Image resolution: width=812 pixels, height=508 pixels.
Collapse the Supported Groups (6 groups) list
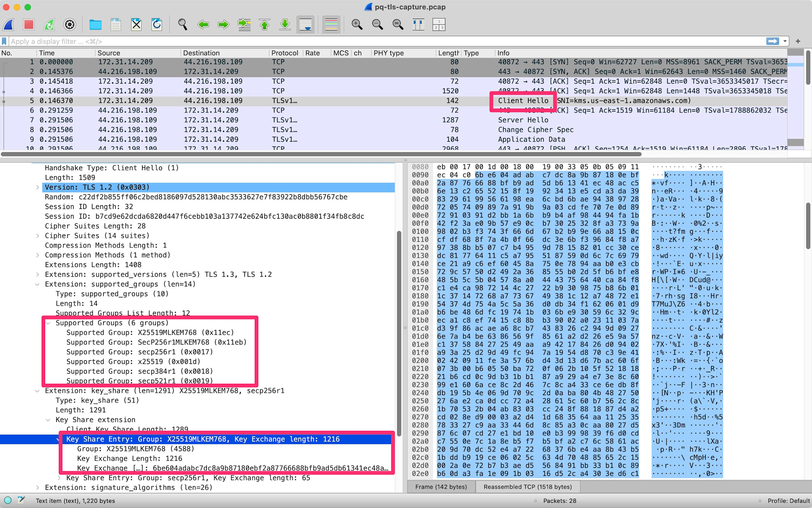[48, 323]
